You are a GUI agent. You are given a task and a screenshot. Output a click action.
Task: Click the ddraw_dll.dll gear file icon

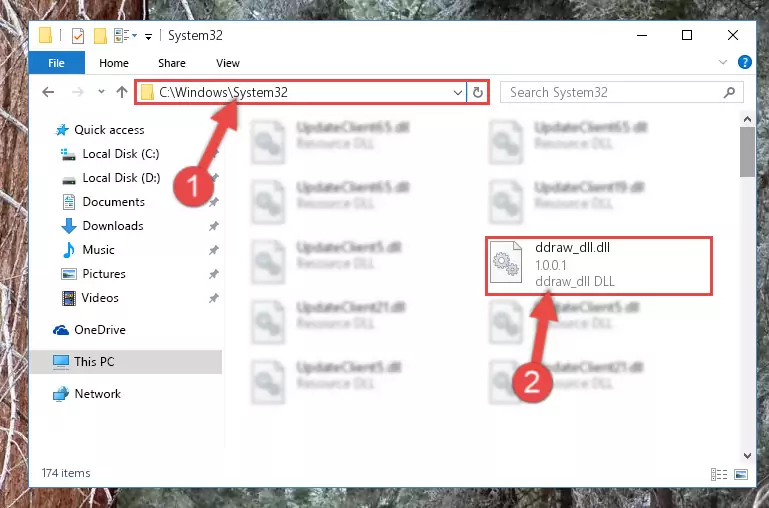click(506, 263)
